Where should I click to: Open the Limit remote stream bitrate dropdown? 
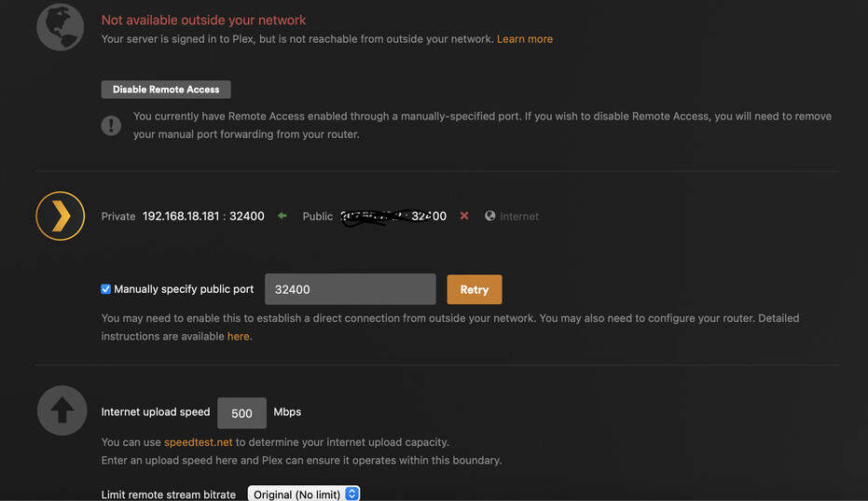304,494
